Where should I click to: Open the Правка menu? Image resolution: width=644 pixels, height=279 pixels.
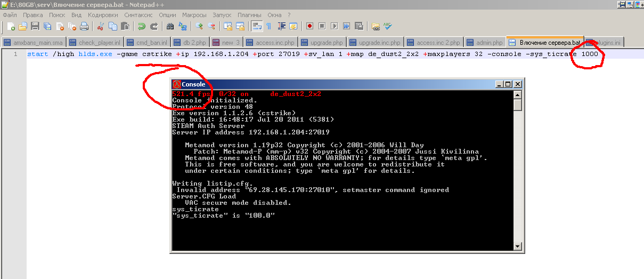(x=33, y=15)
